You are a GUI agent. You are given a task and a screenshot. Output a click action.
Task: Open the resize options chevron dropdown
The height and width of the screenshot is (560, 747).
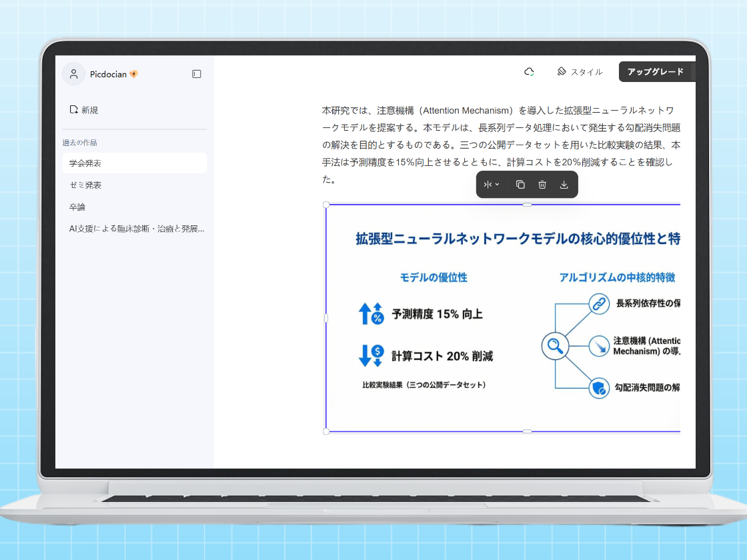pos(498,185)
